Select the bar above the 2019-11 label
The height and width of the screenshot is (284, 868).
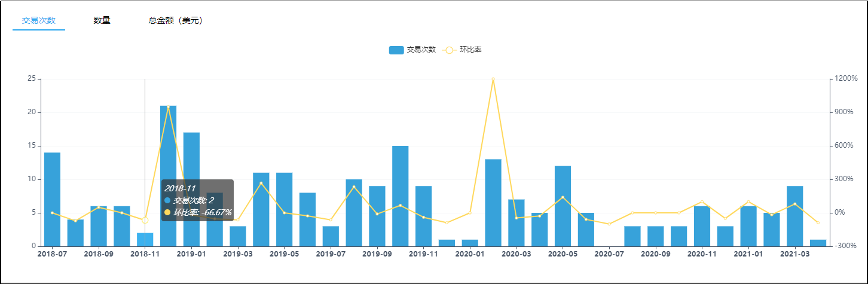tap(423, 216)
